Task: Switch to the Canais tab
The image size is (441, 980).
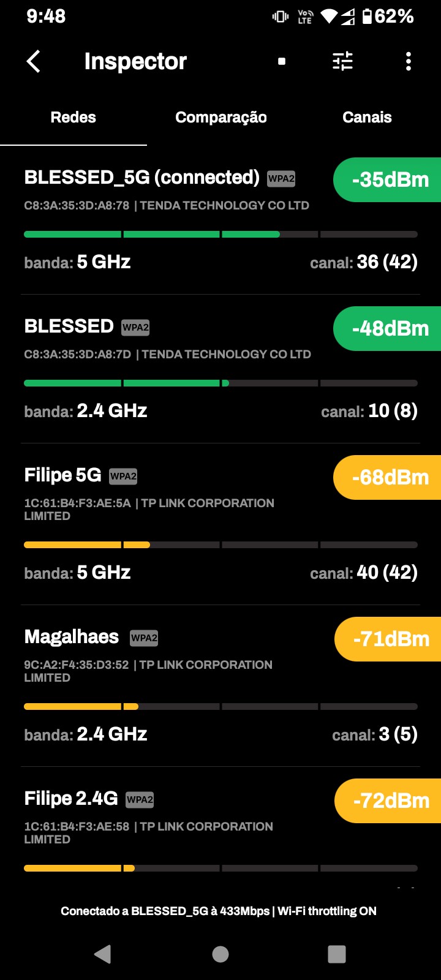Action: tap(367, 118)
